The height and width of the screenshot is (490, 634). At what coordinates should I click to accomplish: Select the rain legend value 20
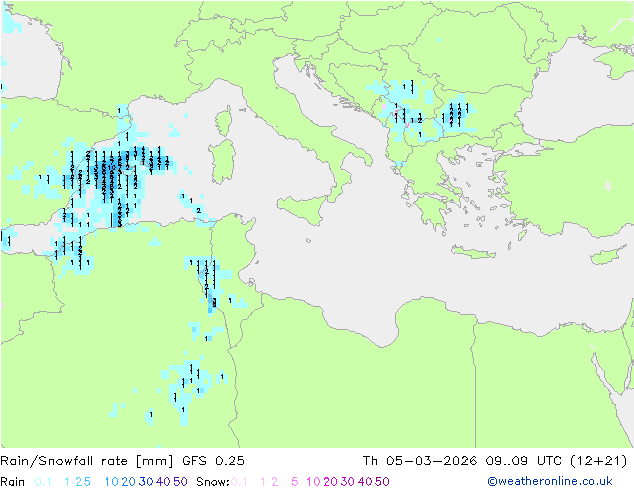[129, 482]
